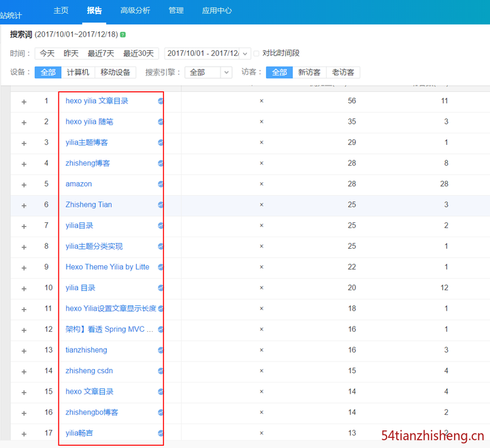Open the date range dropdown 2017/10/01 - 2017/12
The width and height of the screenshot is (490, 448).
(x=208, y=54)
